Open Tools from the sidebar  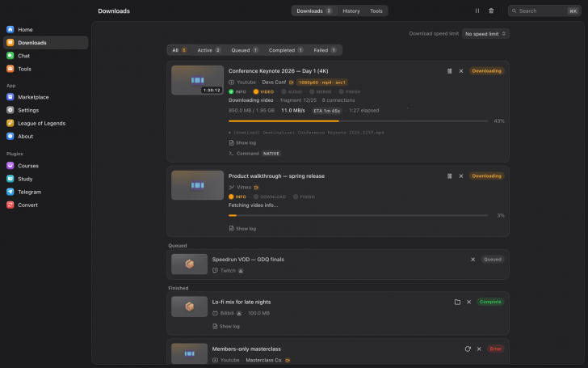(46, 69)
